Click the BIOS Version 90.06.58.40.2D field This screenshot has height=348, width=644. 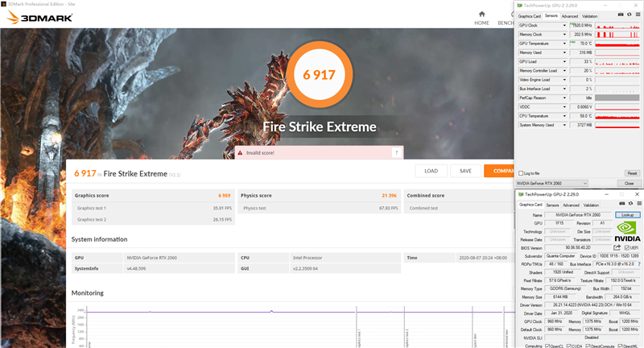[578, 248]
